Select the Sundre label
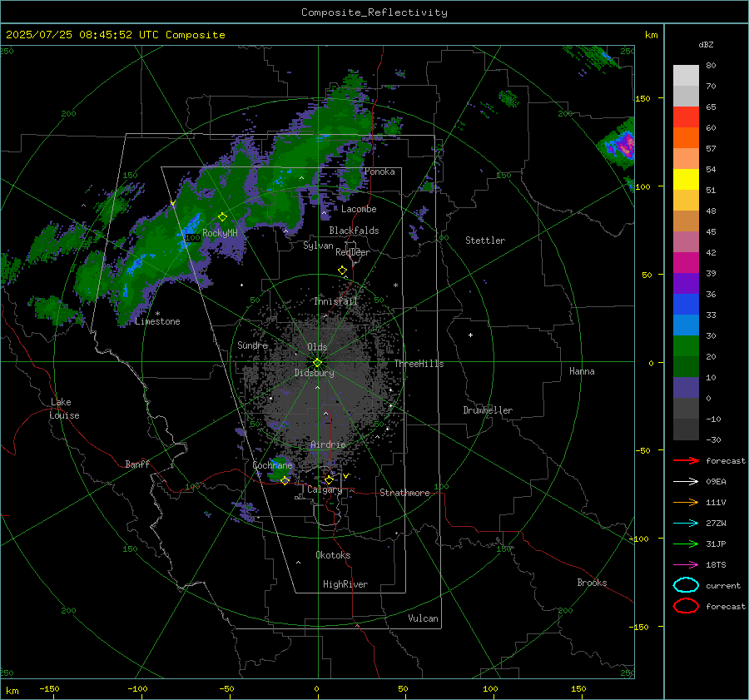The image size is (749, 700). (253, 345)
